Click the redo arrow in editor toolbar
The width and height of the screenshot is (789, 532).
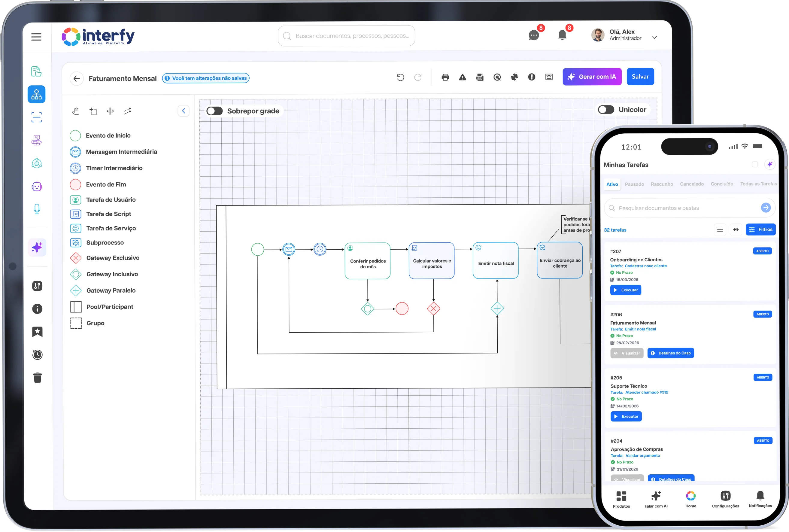418,78
